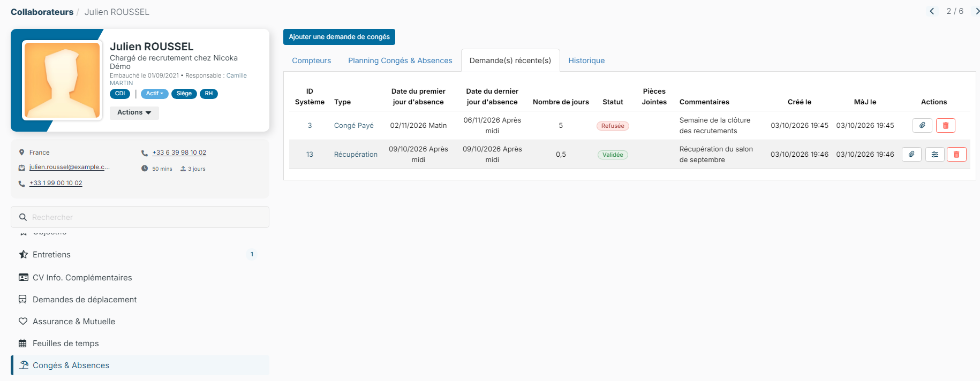The width and height of the screenshot is (980, 381).
Task: Select the Demande(s) récente(s) tab
Action: tap(510, 60)
